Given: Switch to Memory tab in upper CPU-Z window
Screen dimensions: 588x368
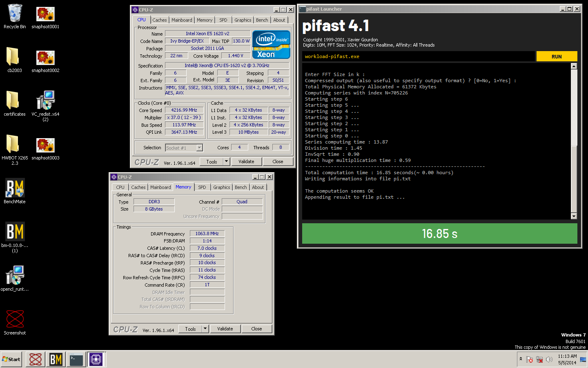Looking at the screenshot, I should (x=205, y=20).
